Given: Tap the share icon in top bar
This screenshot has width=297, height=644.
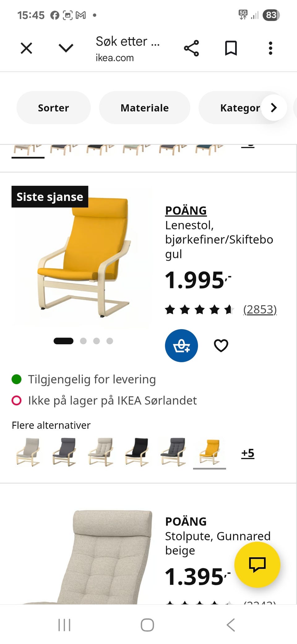Looking at the screenshot, I should click(191, 48).
